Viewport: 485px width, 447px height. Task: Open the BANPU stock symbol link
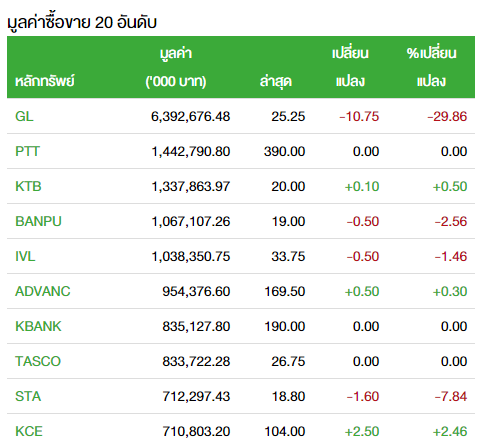(38, 221)
